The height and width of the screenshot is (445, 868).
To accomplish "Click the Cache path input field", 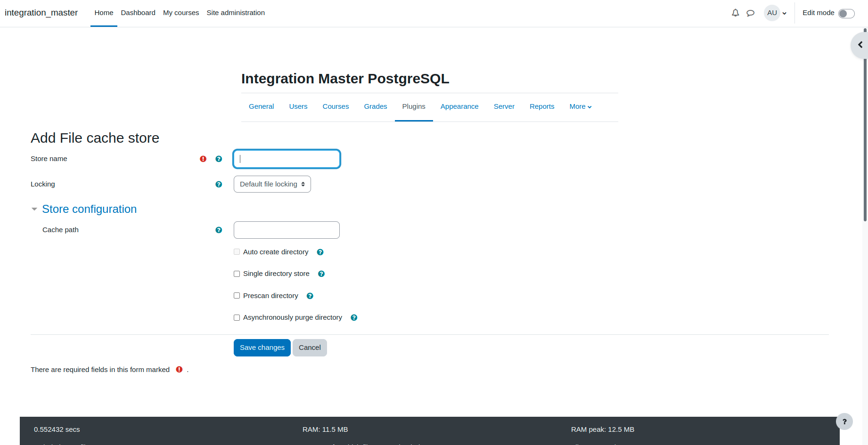I will [x=287, y=230].
